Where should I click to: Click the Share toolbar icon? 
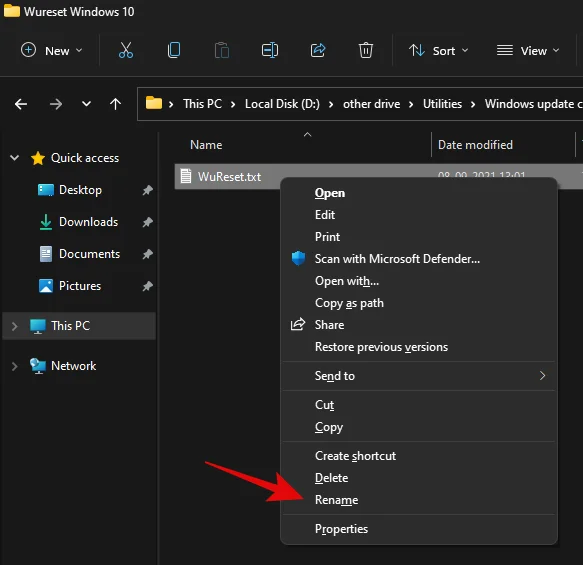(x=318, y=50)
